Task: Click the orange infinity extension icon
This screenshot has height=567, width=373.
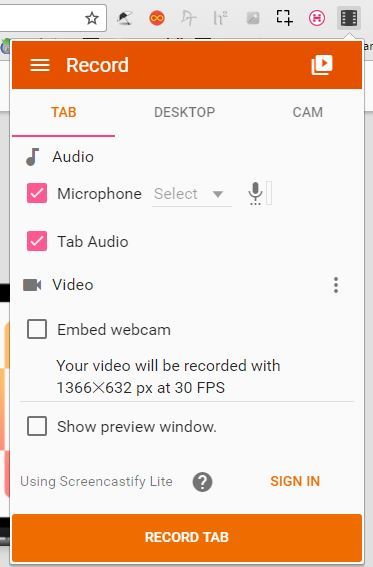Action: click(157, 18)
